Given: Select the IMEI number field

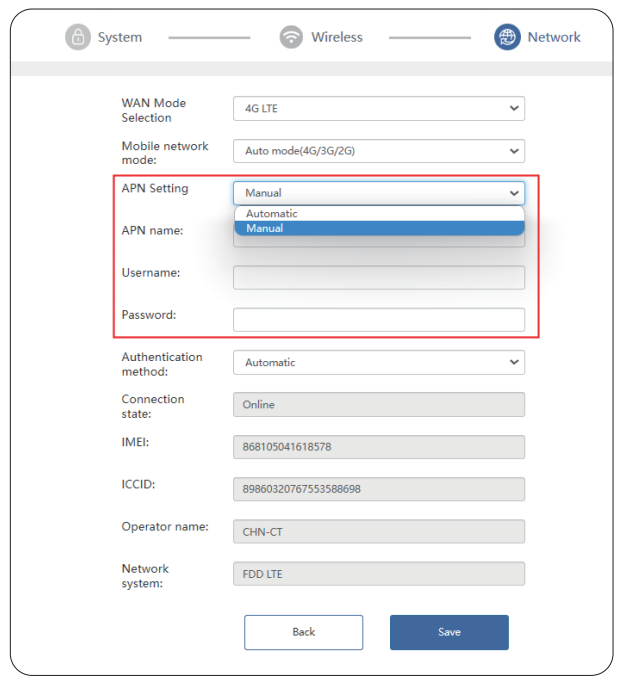Looking at the screenshot, I should [378, 447].
